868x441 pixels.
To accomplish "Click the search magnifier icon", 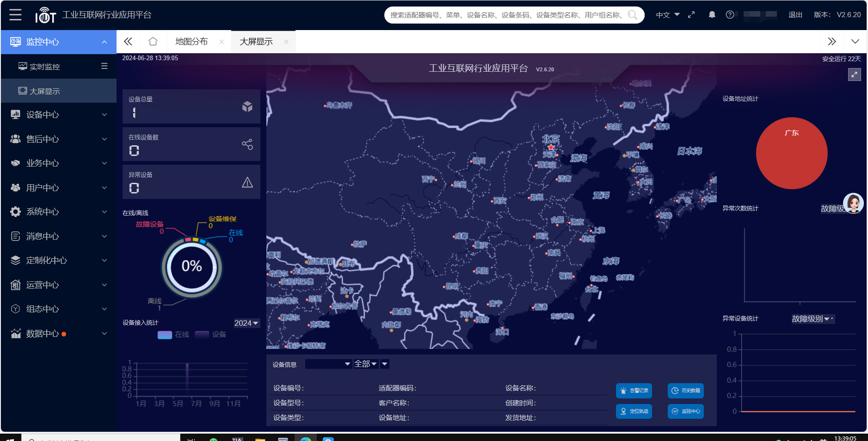I will coord(632,15).
